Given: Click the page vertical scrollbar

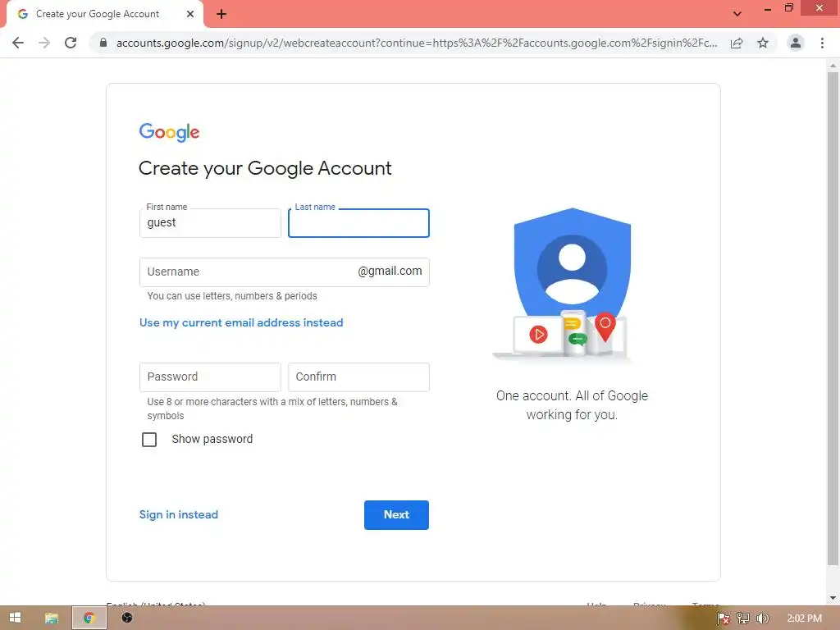Looking at the screenshot, I should click(833, 319).
